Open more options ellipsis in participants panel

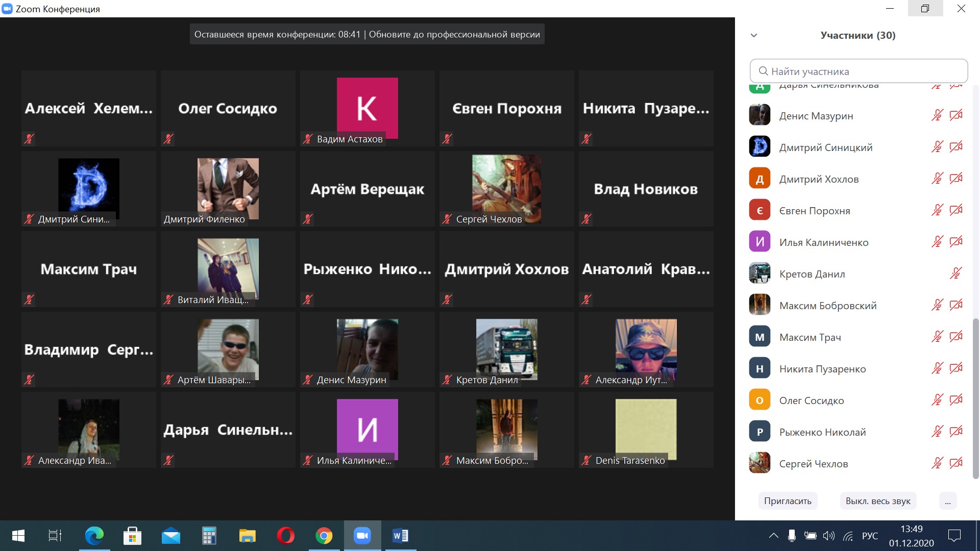(x=947, y=501)
